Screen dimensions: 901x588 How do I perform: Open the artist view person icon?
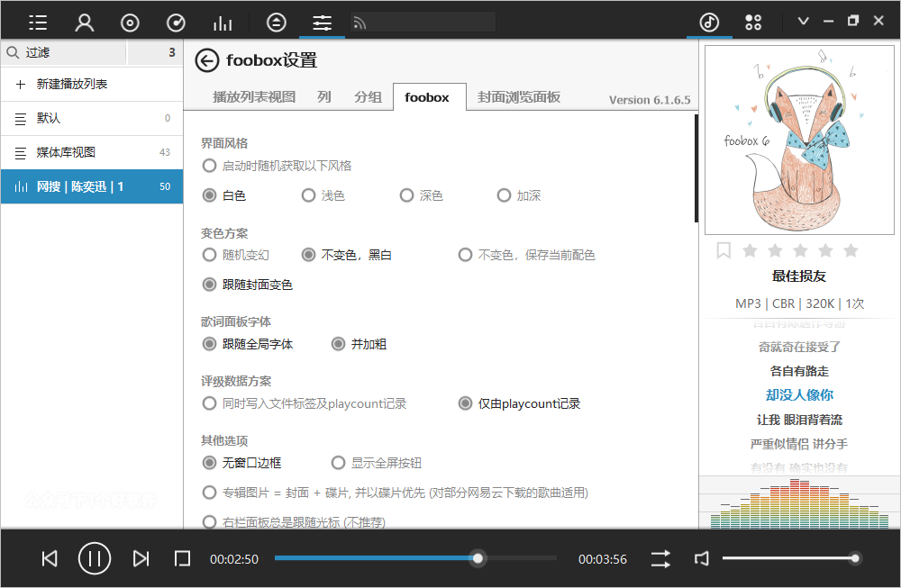point(85,23)
